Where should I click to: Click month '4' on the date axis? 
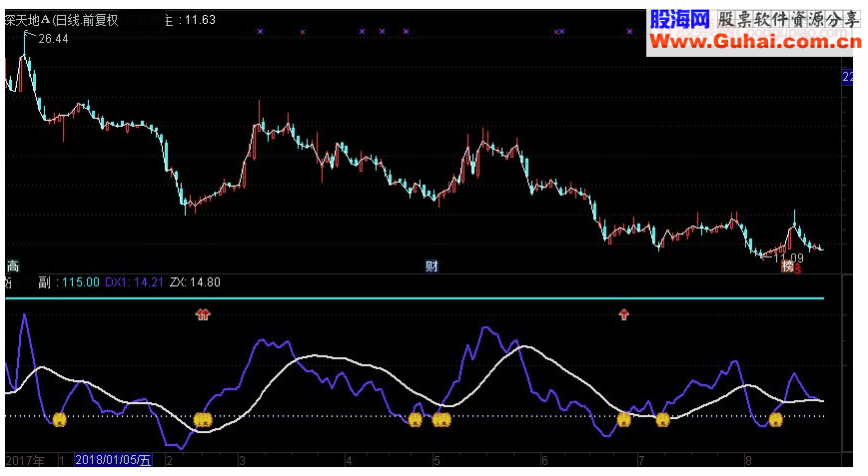(349, 460)
